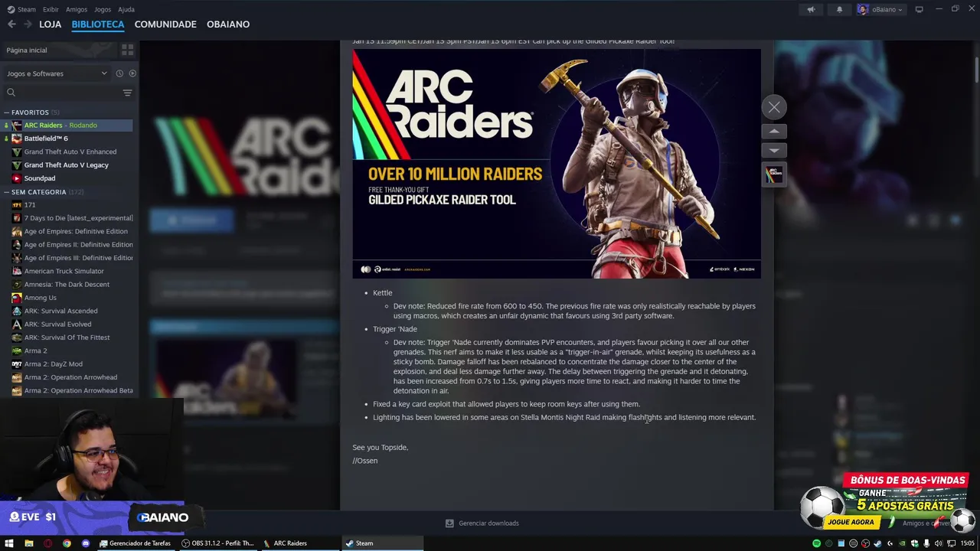Open the BIBLIOTECA tab

98,24
